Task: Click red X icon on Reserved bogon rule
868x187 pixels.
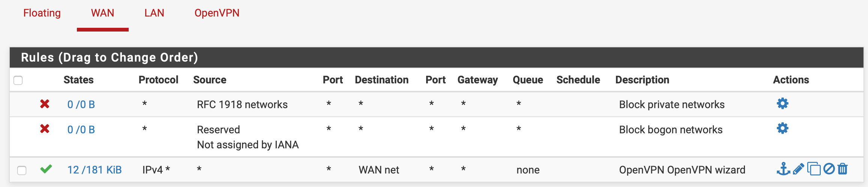Action: tap(45, 129)
